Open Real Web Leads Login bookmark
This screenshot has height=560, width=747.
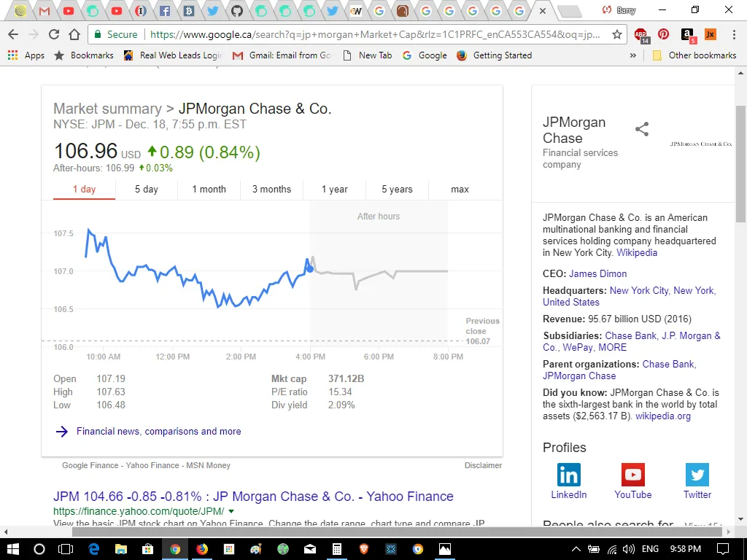coord(172,55)
